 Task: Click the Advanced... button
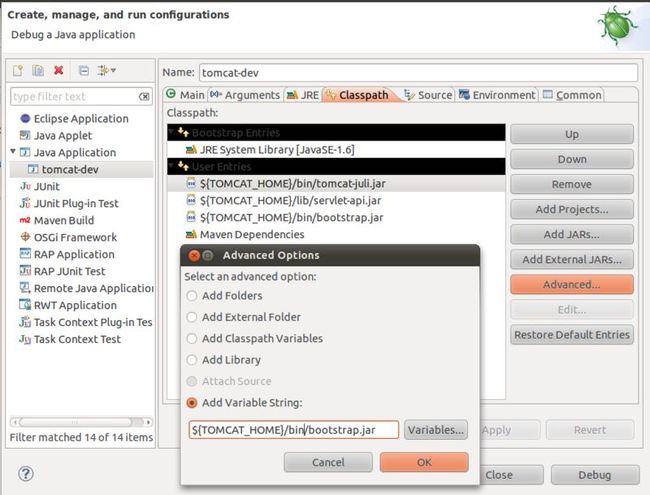572,285
